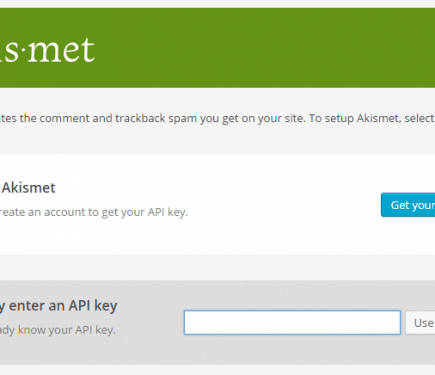Click the Akismet logo in green banner
This screenshot has width=435, height=375.
point(47,50)
